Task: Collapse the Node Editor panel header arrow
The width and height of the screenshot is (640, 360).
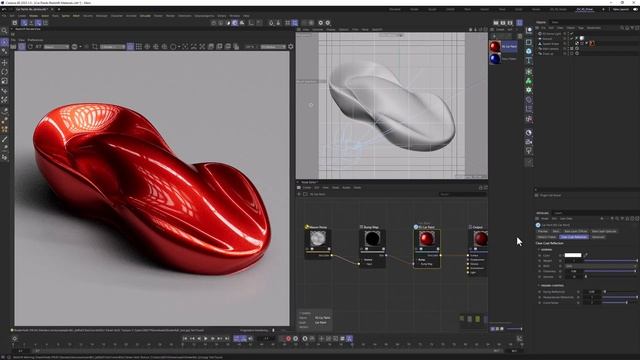Action: [x=298, y=182]
